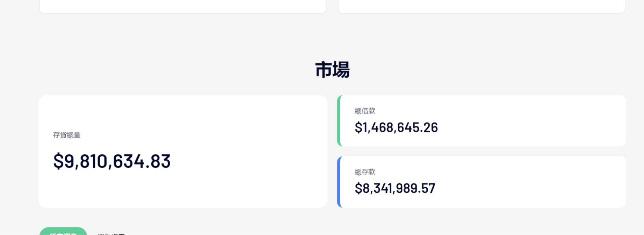Click the partially visible top-left card
This screenshot has width=644, height=235.
183,6
